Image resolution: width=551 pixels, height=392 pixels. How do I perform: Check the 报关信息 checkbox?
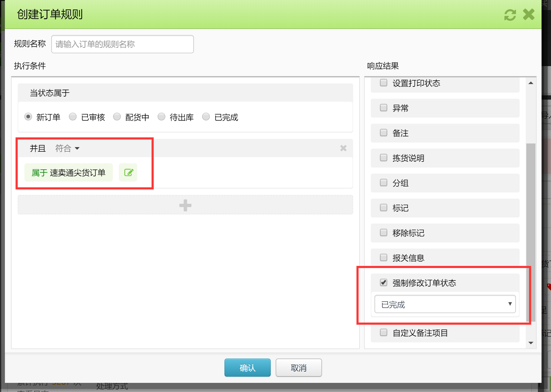(x=384, y=258)
